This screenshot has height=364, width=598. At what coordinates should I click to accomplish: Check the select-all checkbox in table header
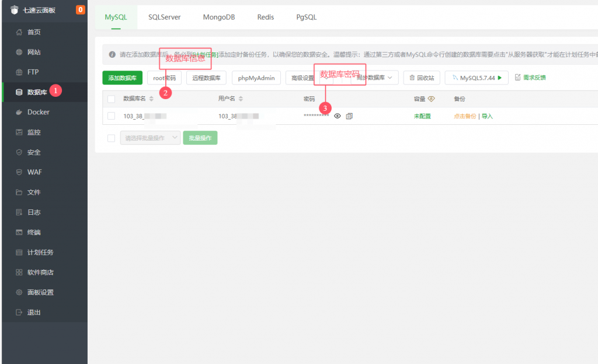click(x=112, y=99)
